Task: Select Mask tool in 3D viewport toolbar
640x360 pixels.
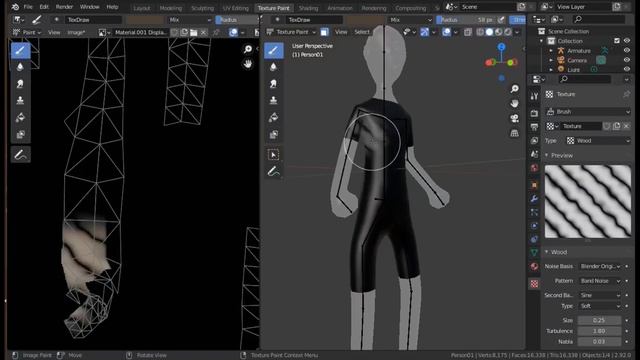Action: [x=273, y=134]
